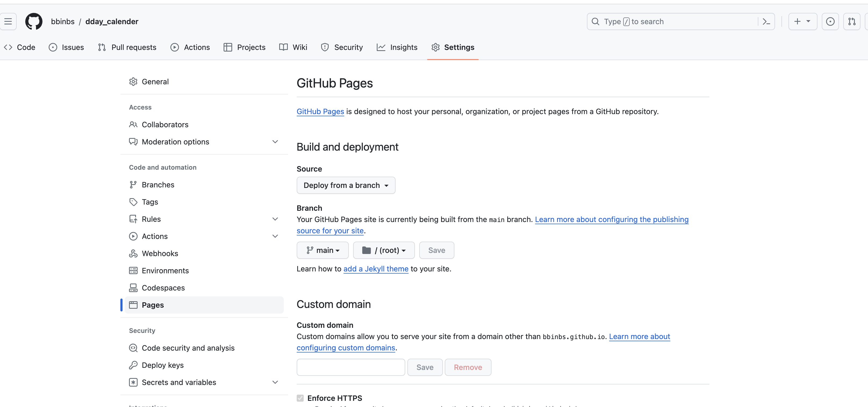Click the Wiki tab book icon
This screenshot has height=407, width=868.
click(284, 48)
